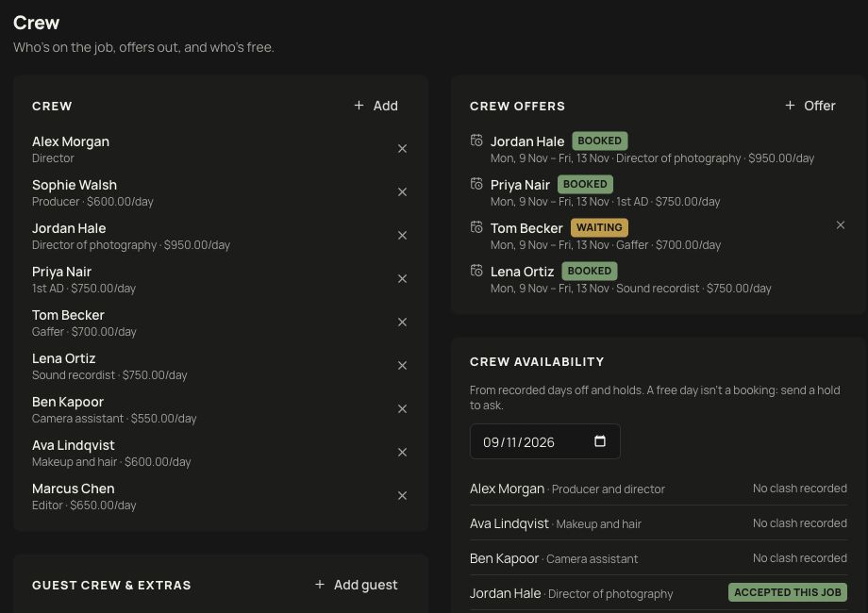Add a new crew member
This screenshot has height=613, width=868.
point(376,106)
